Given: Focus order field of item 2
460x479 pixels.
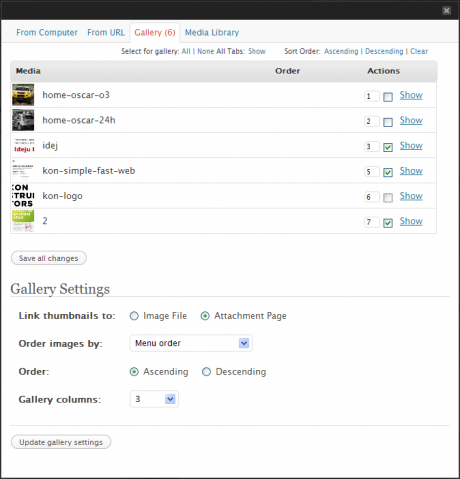Looking at the screenshot, I should coord(372,222).
